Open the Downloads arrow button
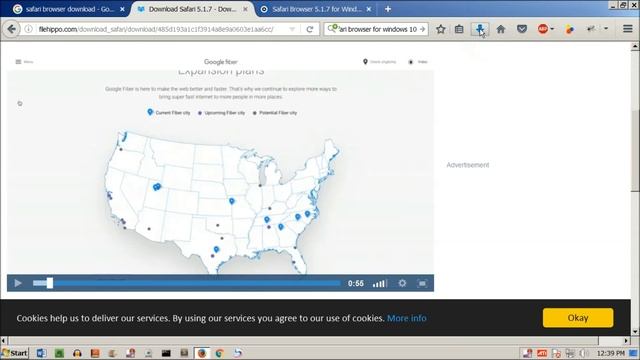The image size is (640, 360). (480, 29)
